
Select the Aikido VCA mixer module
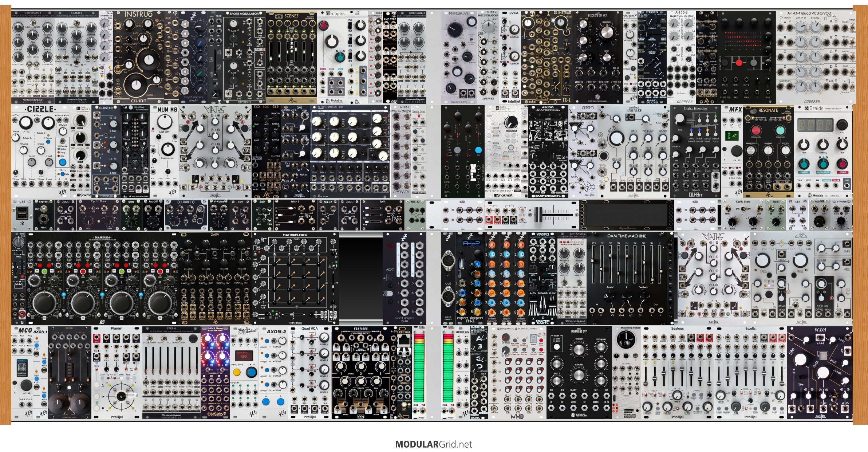point(548,152)
